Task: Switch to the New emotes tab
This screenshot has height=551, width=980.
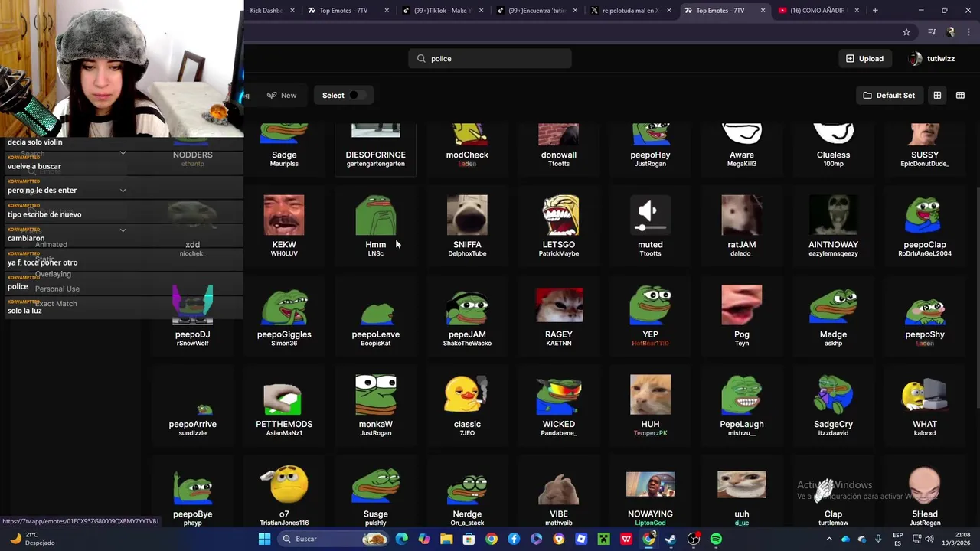Action: point(281,95)
